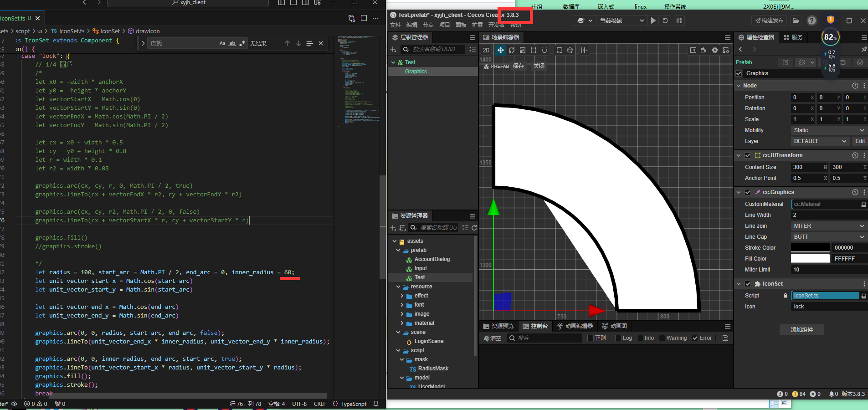Screen dimensions: 868x410
Task: Select AccountDialog prefab in assets tree
Action: point(432,259)
